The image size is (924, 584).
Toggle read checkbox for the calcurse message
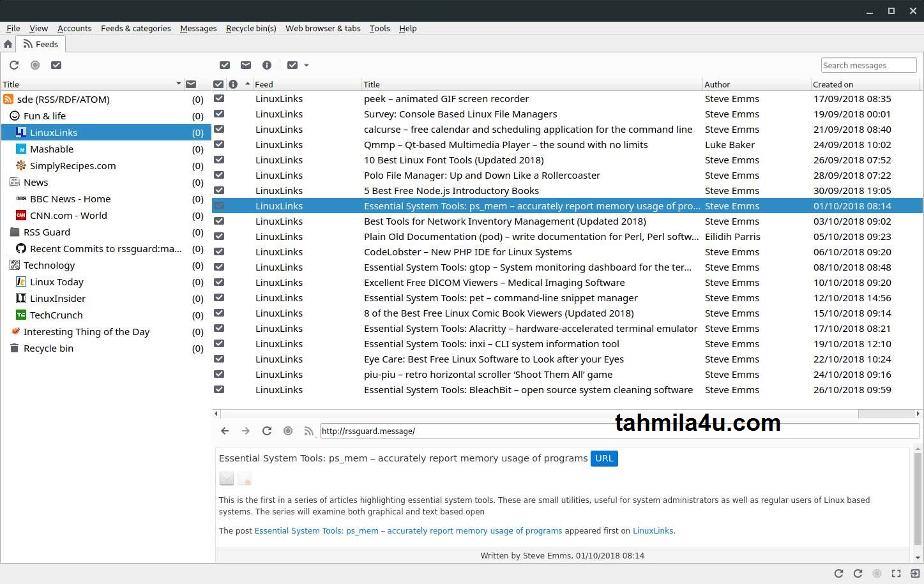tap(219, 129)
